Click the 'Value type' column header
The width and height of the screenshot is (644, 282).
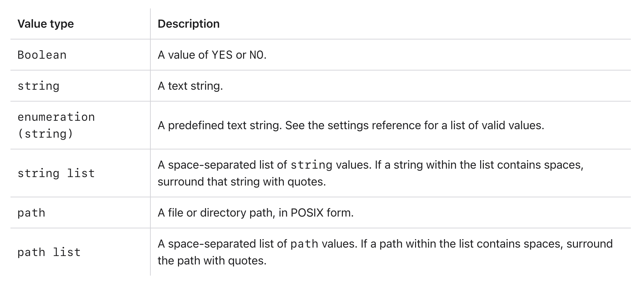46,24
